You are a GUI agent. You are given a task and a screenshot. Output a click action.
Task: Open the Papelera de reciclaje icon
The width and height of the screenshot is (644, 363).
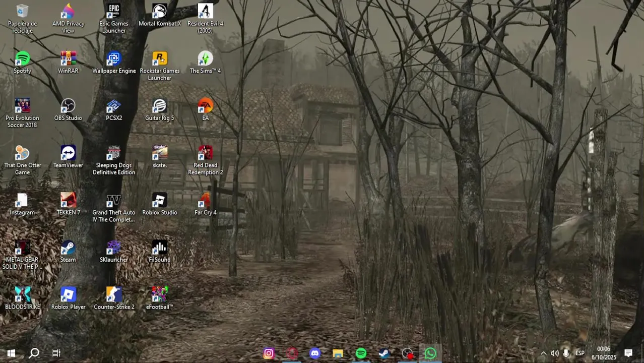[22, 18]
